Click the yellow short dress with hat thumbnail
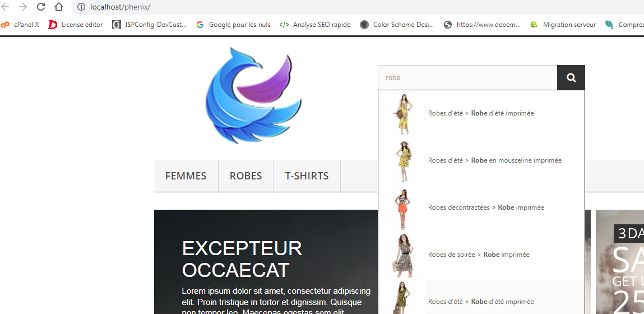The width and height of the screenshot is (644, 314). point(403,161)
